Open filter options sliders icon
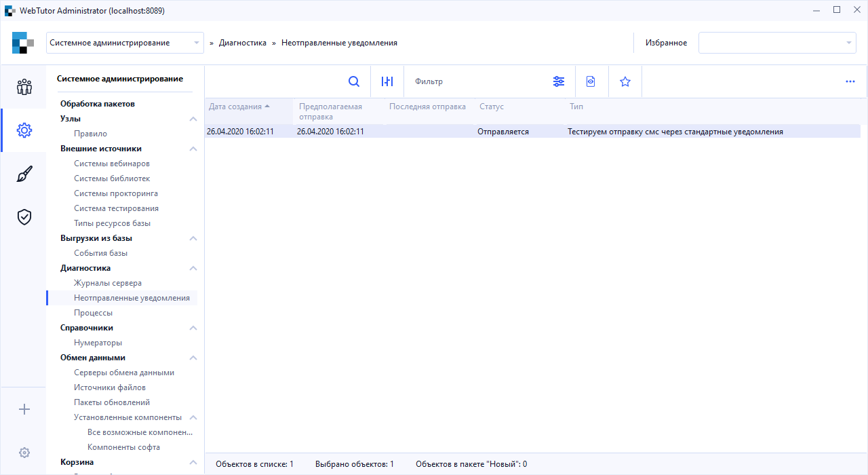This screenshot has width=868, height=475. coord(559,81)
